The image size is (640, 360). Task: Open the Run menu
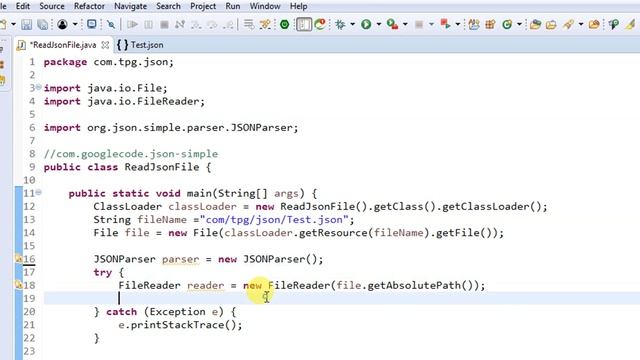(233, 7)
